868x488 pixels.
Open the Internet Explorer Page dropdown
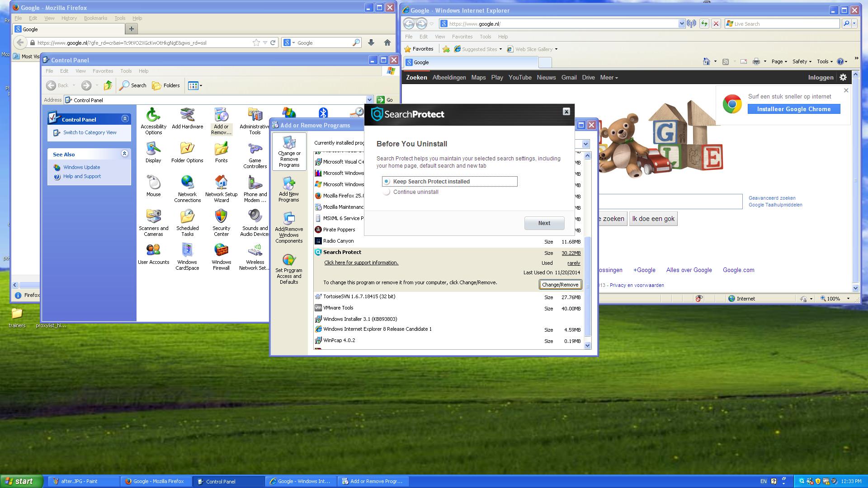[779, 61]
